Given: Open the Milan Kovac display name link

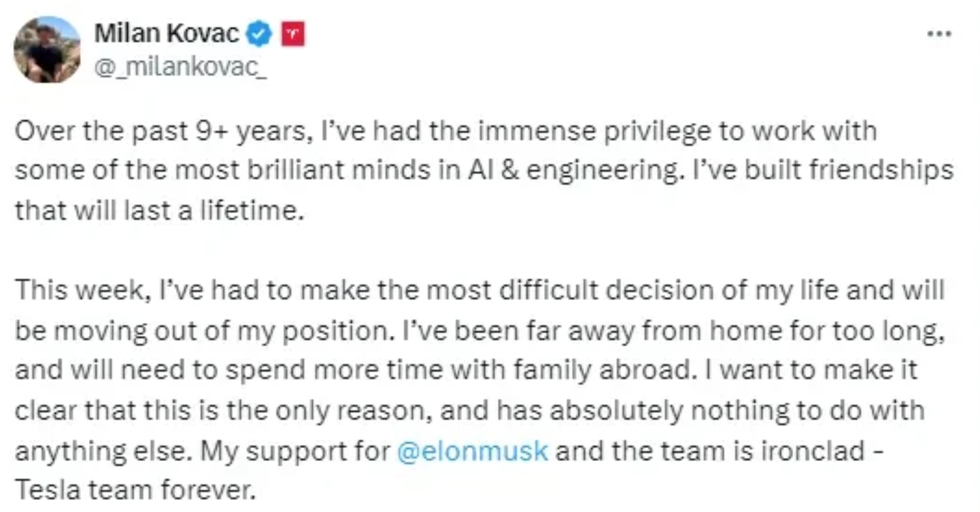Looking at the screenshot, I should [167, 33].
